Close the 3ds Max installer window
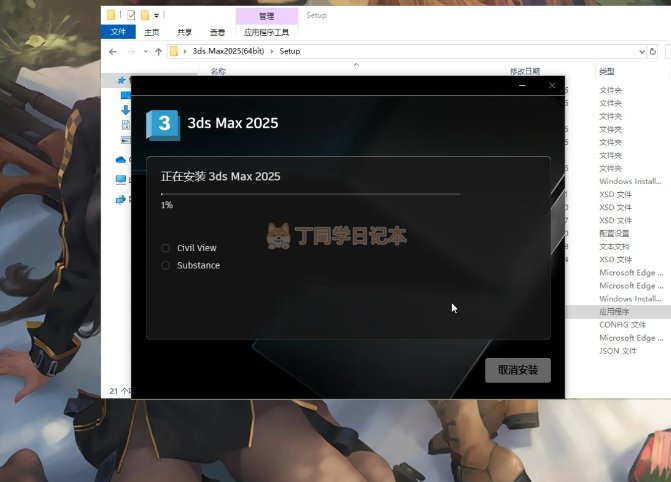The height and width of the screenshot is (482, 671). click(x=552, y=86)
